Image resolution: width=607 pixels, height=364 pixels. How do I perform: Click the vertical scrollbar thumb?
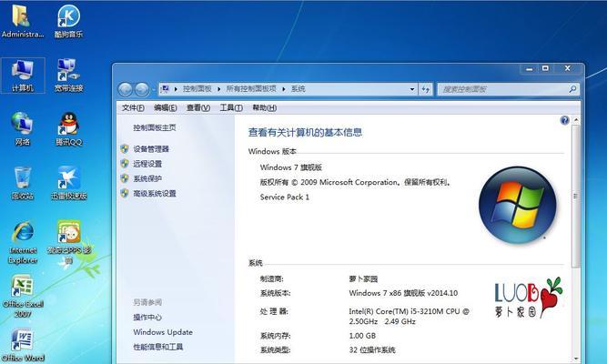point(576,196)
